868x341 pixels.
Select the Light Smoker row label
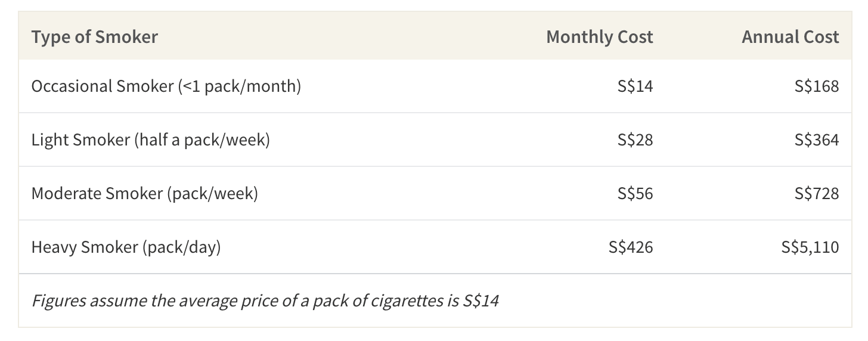151,140
